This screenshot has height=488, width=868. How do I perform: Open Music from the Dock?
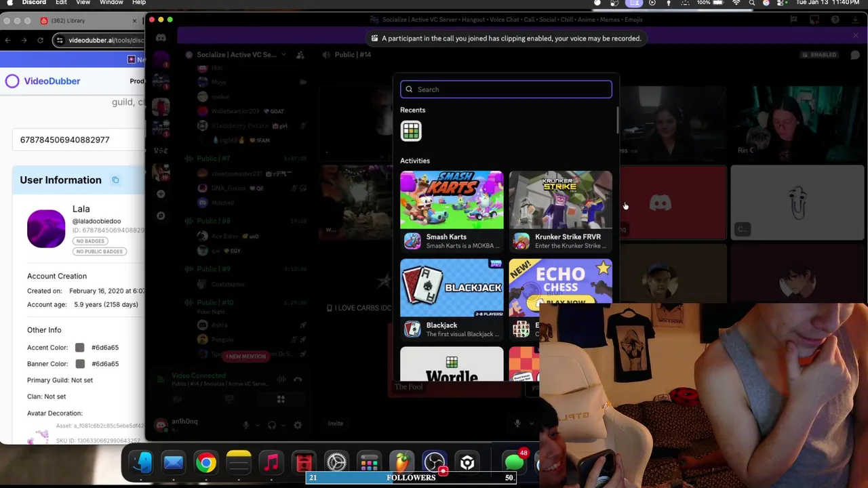[271, 463]
